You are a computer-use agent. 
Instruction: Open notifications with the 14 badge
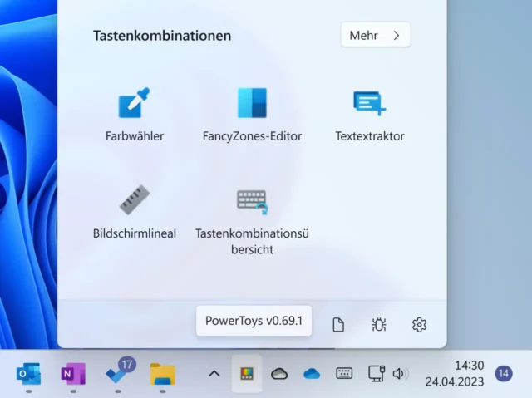coord(503,374)
